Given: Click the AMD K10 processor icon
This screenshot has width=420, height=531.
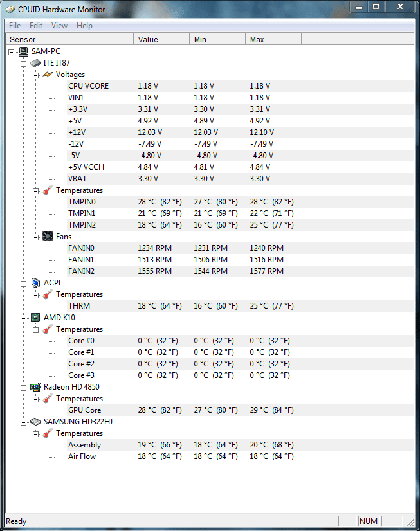Looking at the screenshot, I should [35, 318].
